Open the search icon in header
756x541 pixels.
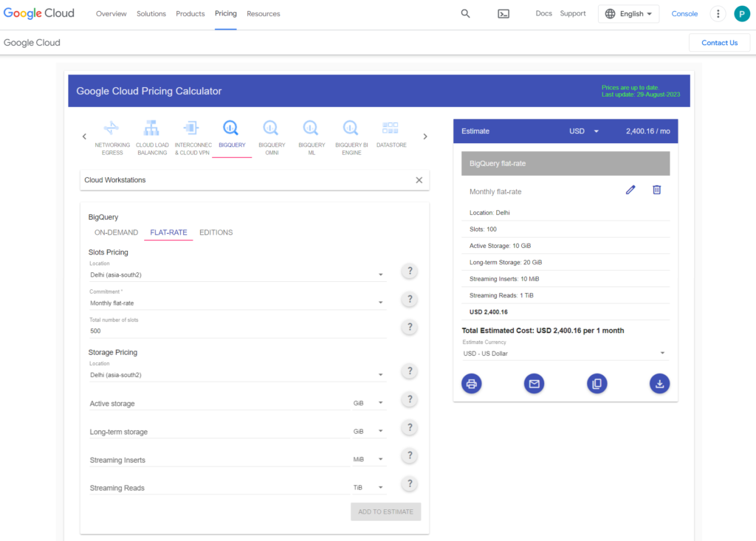465,13
